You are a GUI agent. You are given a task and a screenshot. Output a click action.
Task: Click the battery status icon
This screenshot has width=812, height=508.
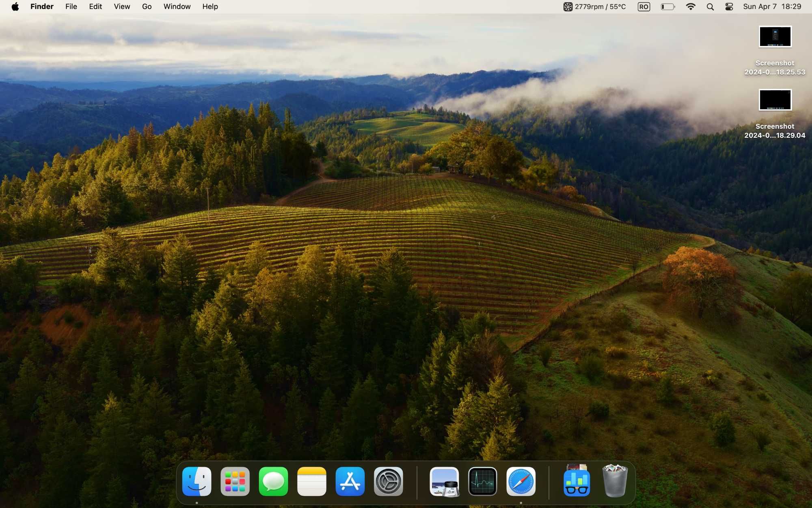click(668, 7)
